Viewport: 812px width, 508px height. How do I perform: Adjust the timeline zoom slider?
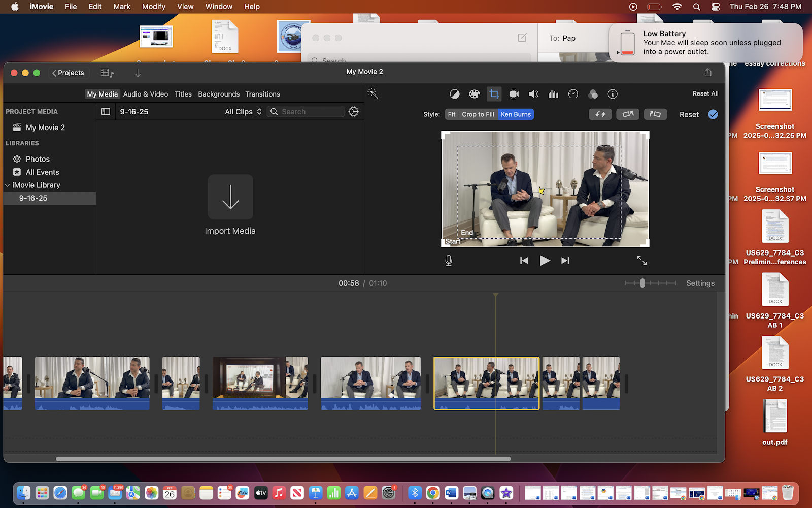[x=642, y=283]
